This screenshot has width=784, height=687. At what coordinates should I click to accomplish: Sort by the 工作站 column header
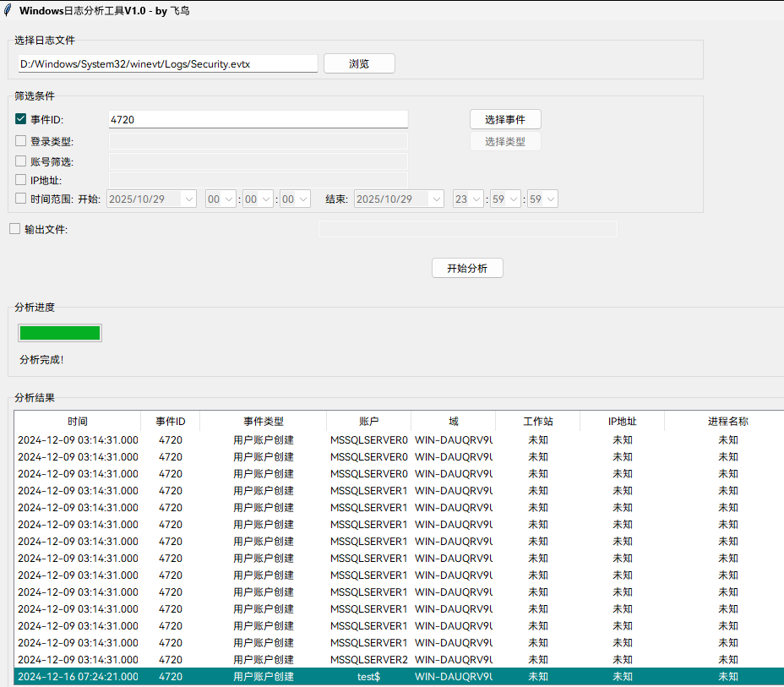point(538,422)
